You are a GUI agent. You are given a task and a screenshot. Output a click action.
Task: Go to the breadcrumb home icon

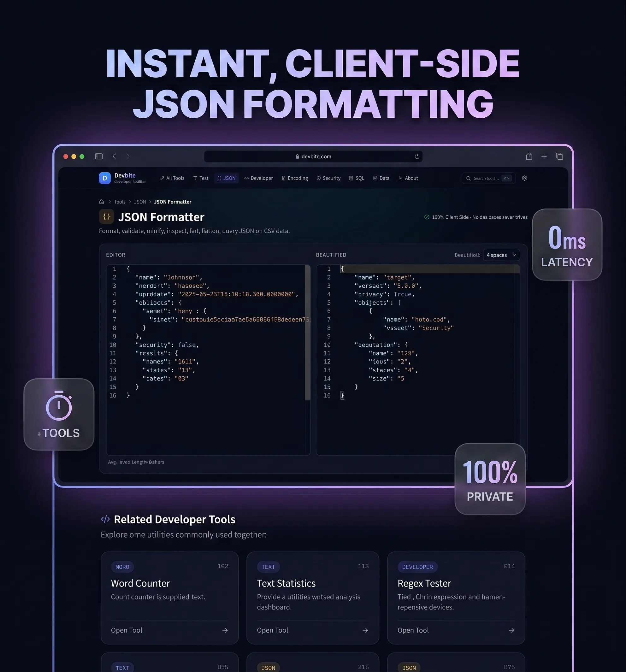[x=101, y=202]
